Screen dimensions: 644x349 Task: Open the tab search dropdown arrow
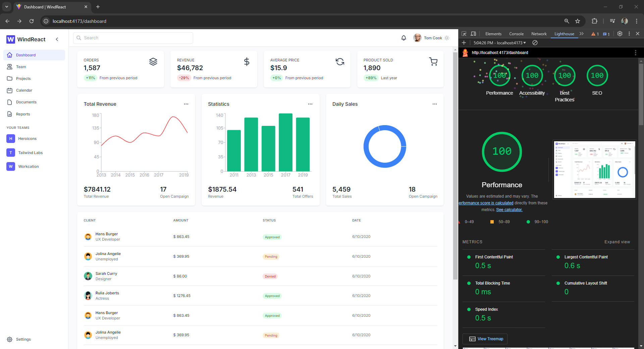pos(6,7)
